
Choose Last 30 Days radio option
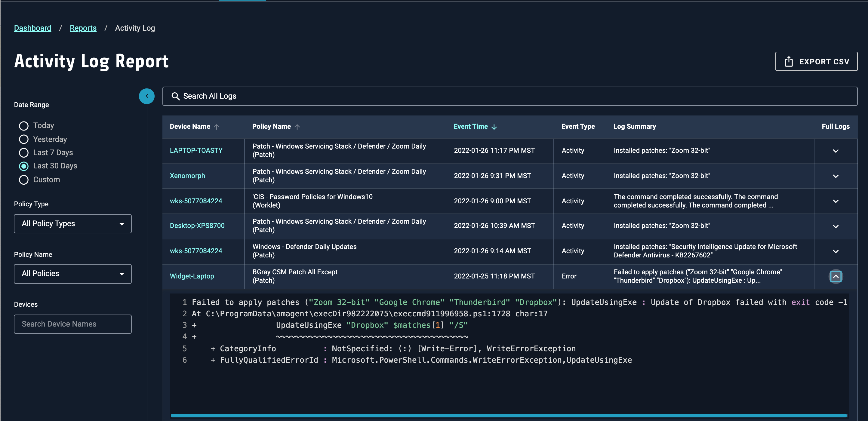(x=23, y=166)
